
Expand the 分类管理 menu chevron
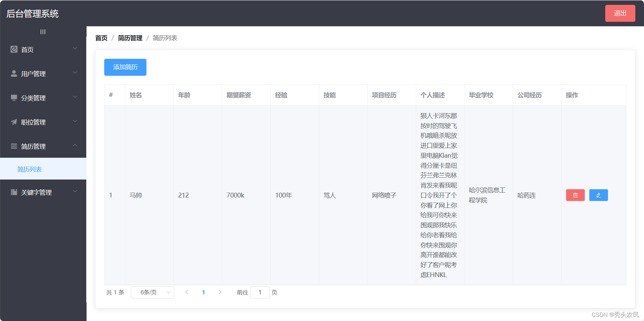(75, 97)
